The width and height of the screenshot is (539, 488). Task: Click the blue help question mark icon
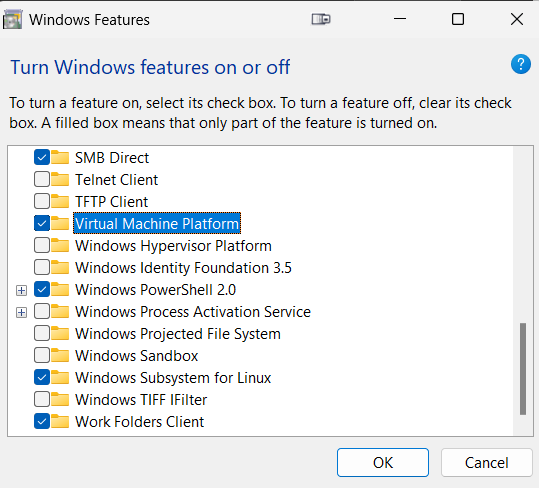point(521,64)
